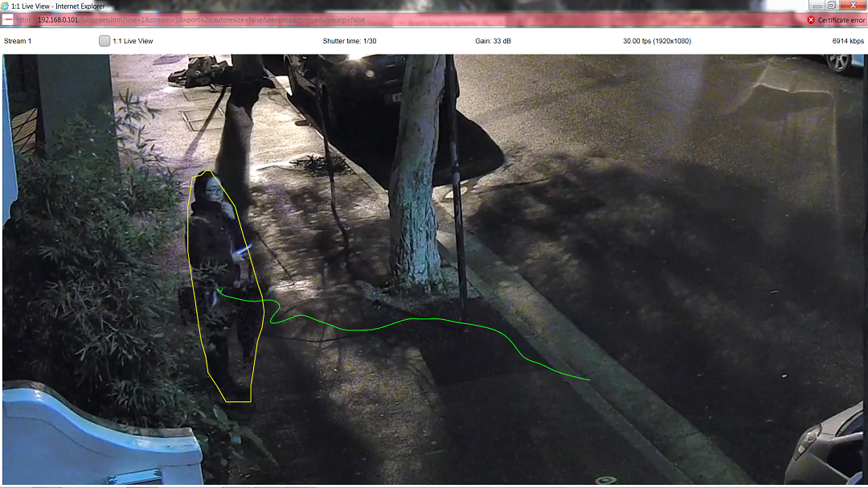Click the 6914 kbps bitrate readout
Image resolution: width=868 pixels, height=488 pixels.
[848, 41]
